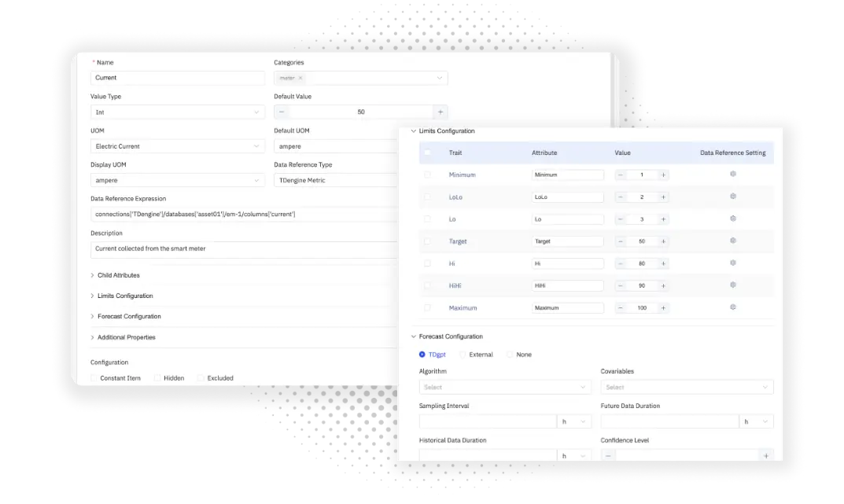Viewport: 844px width, 504px height.
Task: Open data reference setting for Lo row
Action: click(732, 219)
